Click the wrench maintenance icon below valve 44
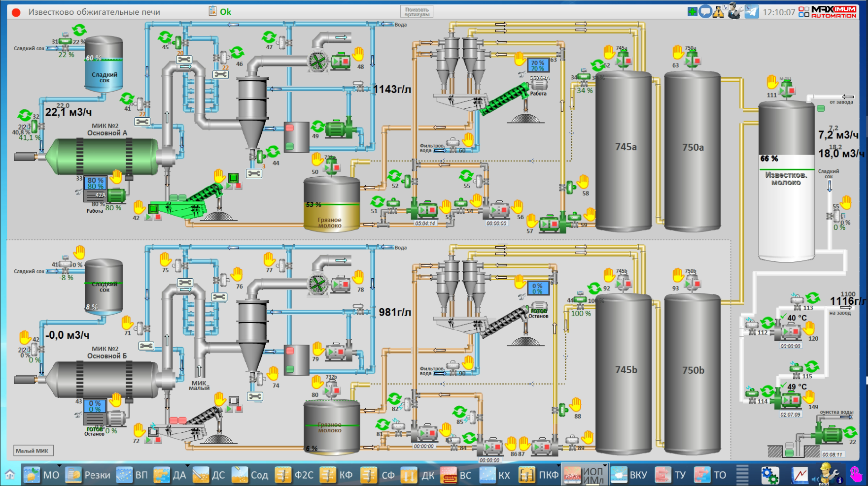The width and height of the screenshot is (868, 486). pos(254,173)
